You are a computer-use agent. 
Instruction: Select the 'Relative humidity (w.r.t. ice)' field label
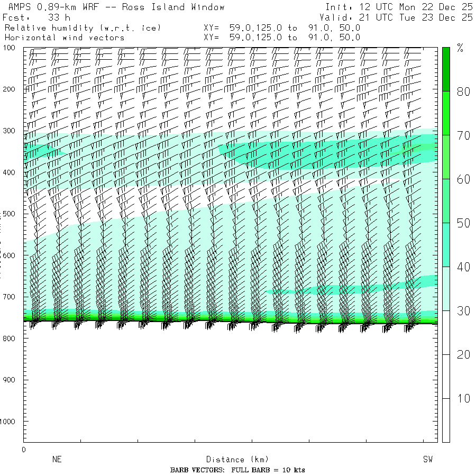tap(83, 28)
